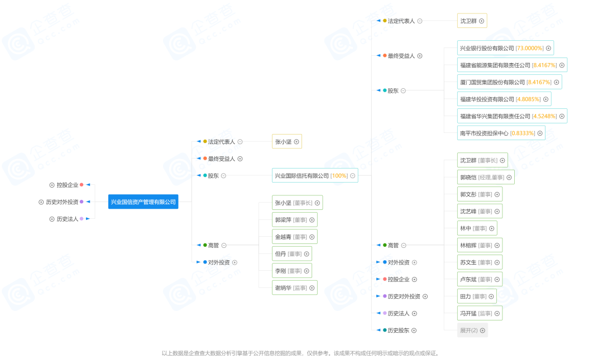
Task: Collapse right 高管 branch beside 林榕辉
Action: (x=404, y=245)
